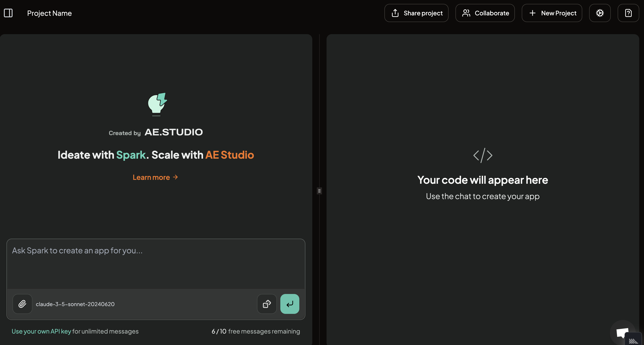Click the Ask Spark prompt text field
This screenshot has height=345, width=644.
tap(155, 263)
